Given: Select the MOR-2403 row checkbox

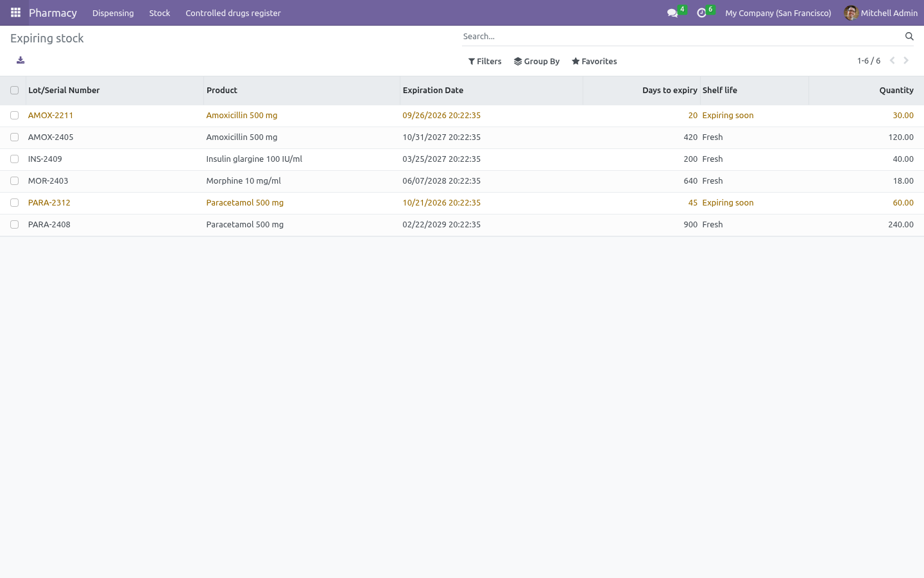Looking at the screenshot, I should pos(14,181).
